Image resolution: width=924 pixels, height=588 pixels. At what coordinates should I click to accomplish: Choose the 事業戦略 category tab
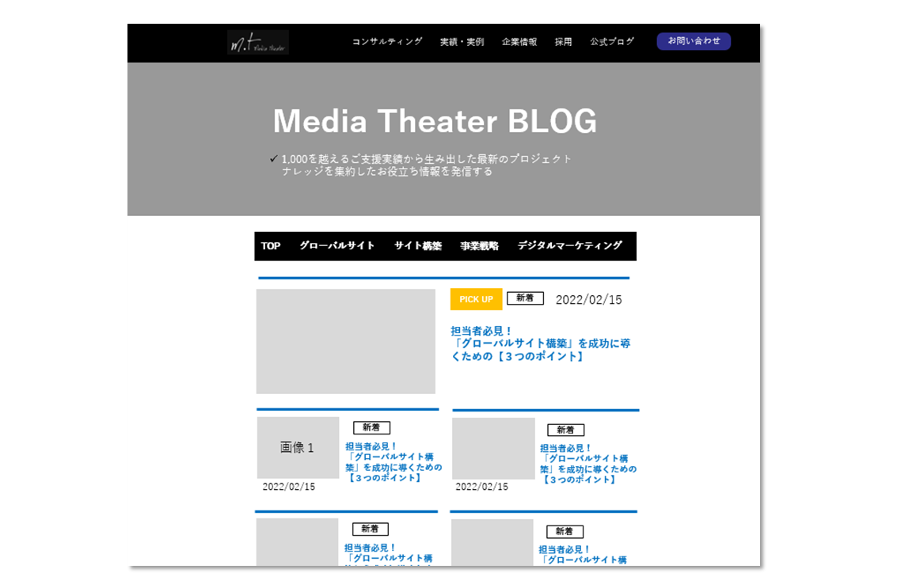click(x=479, y=245)
